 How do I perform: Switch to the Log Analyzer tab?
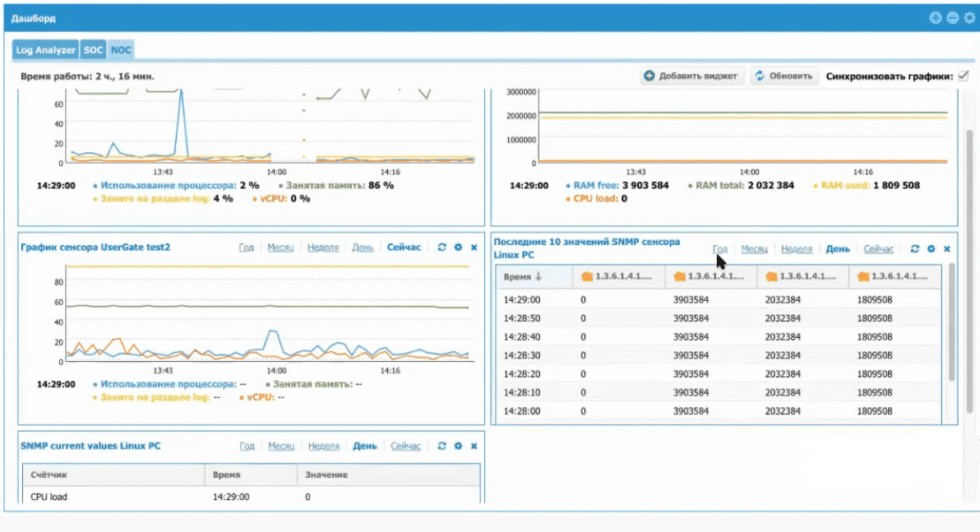point(46,50)
